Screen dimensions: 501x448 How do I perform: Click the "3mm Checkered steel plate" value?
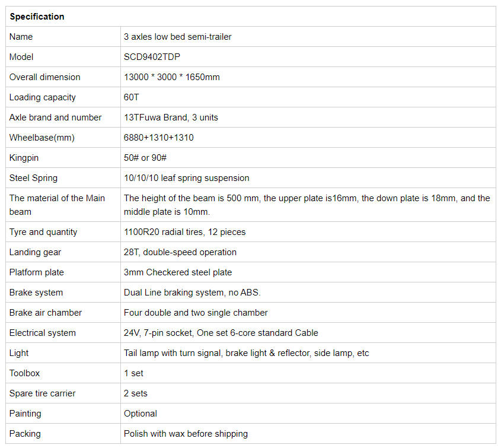178,272
